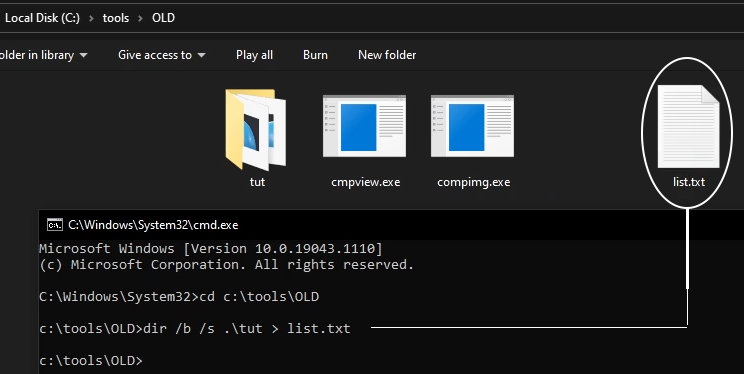This screenshot has height=374, width=744.
Task: Open the Give access to dropdown arrow
Action: (x=201, y=55)
